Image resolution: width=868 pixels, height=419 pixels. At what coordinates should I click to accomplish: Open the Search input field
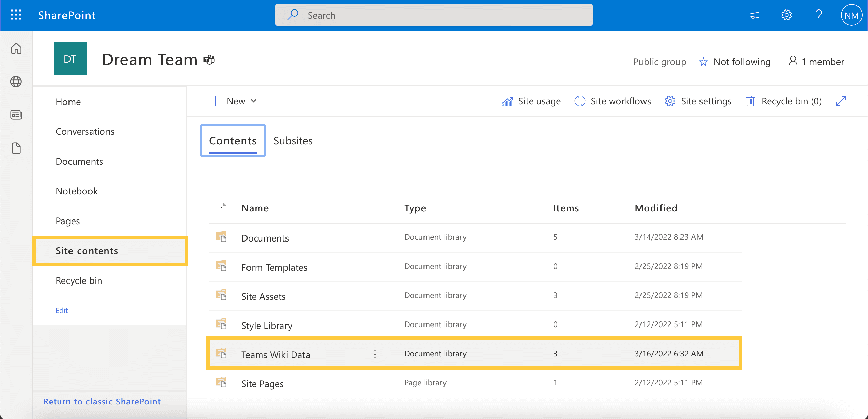[x=434, y=15]
